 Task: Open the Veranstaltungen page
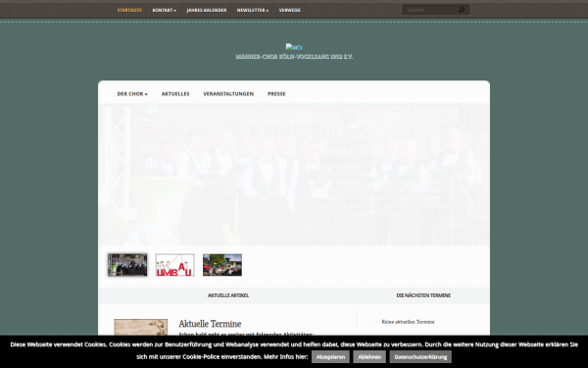click(x=228, y=94)
